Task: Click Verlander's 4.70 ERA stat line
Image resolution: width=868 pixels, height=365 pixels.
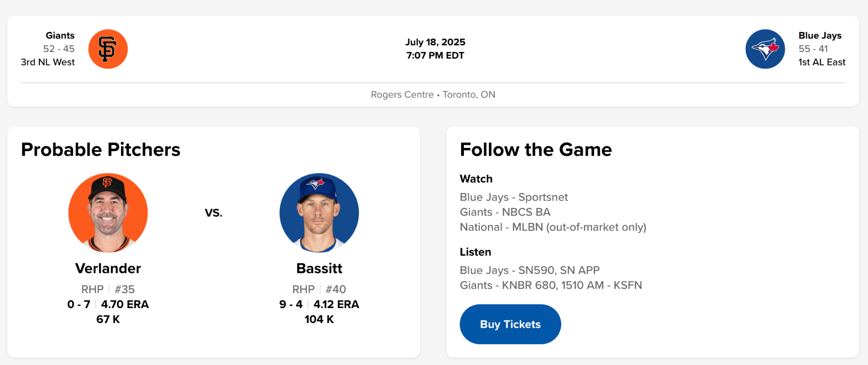Action: [124, 304]
